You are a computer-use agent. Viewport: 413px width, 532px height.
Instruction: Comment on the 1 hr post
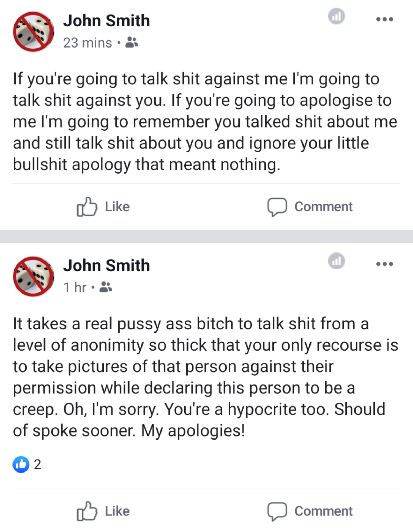click(310, 511)
